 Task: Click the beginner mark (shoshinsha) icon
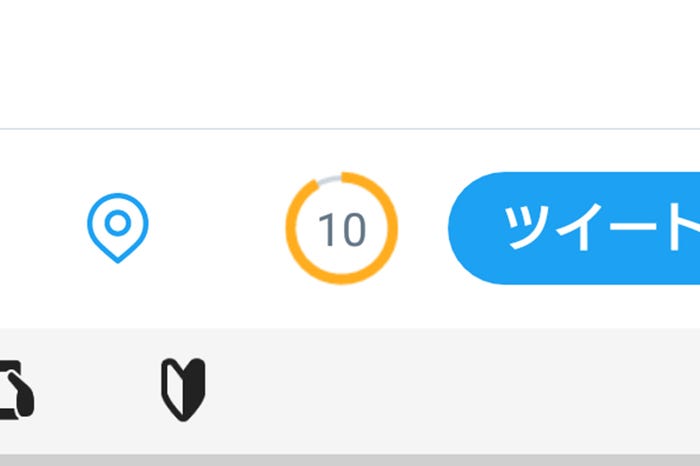[x=183, y=390]
